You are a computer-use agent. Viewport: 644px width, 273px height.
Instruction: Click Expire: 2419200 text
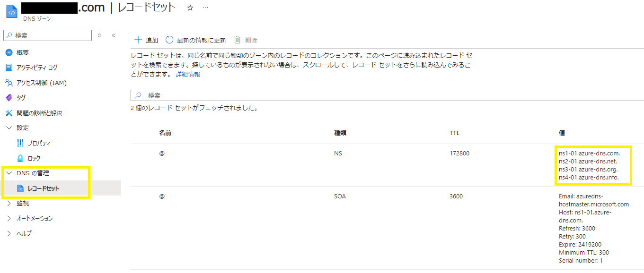pos(580,245)
